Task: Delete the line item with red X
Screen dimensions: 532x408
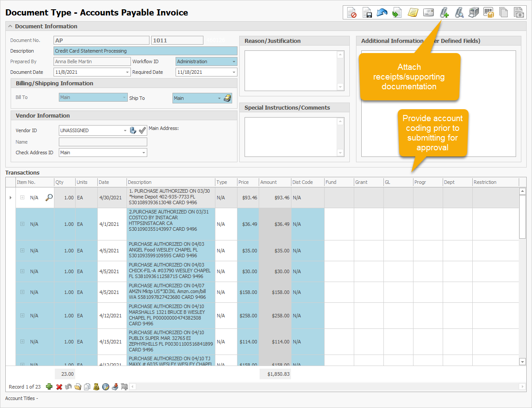Action: (x=59, y=387)
